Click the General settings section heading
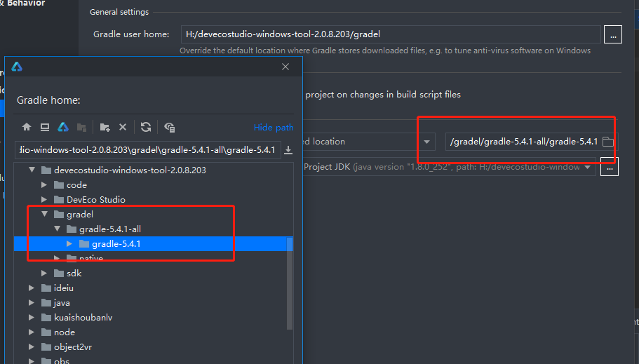The width and height of the screenshot is (639, 364). click(x=119, y=12)
